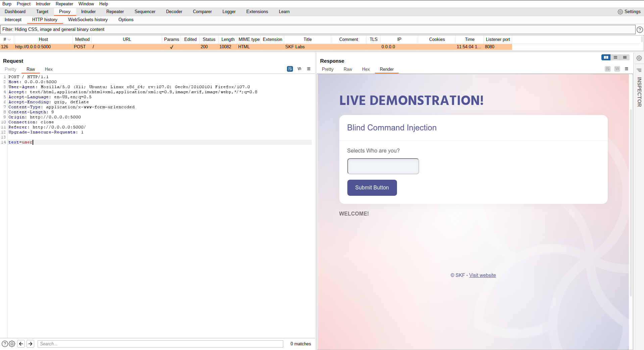Open the search help question mark icon

coord(5,344)
